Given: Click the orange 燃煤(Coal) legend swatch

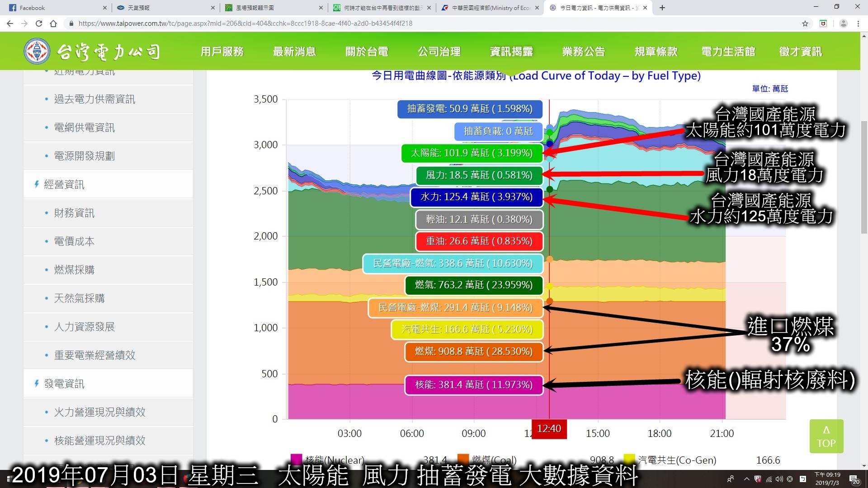Looking at the screenshot, I should (x=463, y=460).
